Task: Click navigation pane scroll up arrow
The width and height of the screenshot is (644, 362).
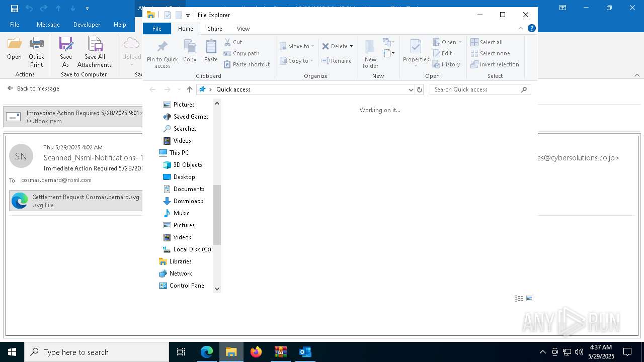Action: click(217, 103)
